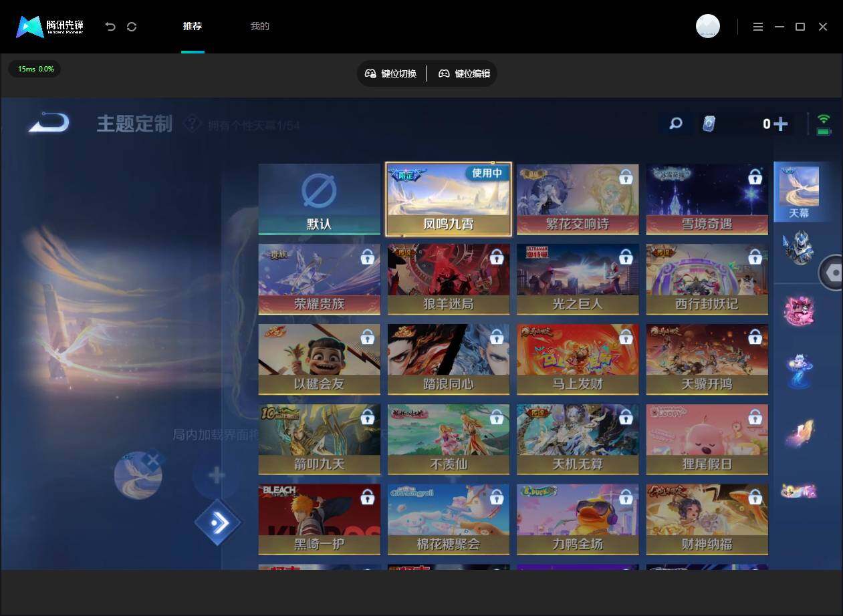The height and width of the screenshot is (616, 843).
Task: Select the 西行封妖记 theme card
Action: (x=707, y=279)
